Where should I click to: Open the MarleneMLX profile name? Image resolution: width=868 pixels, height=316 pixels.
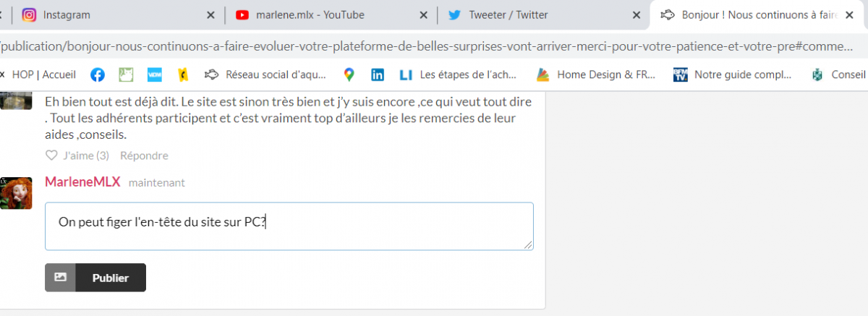point(82,182)
